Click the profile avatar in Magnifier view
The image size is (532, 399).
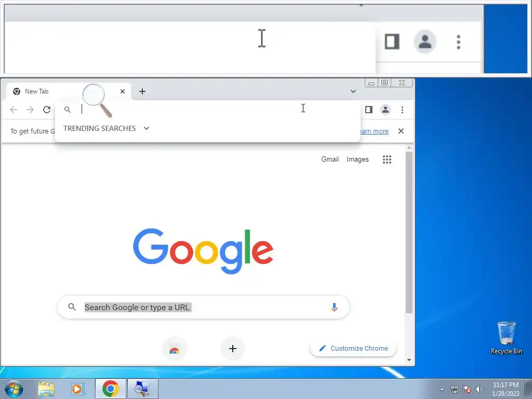click(x=425, y=42)
